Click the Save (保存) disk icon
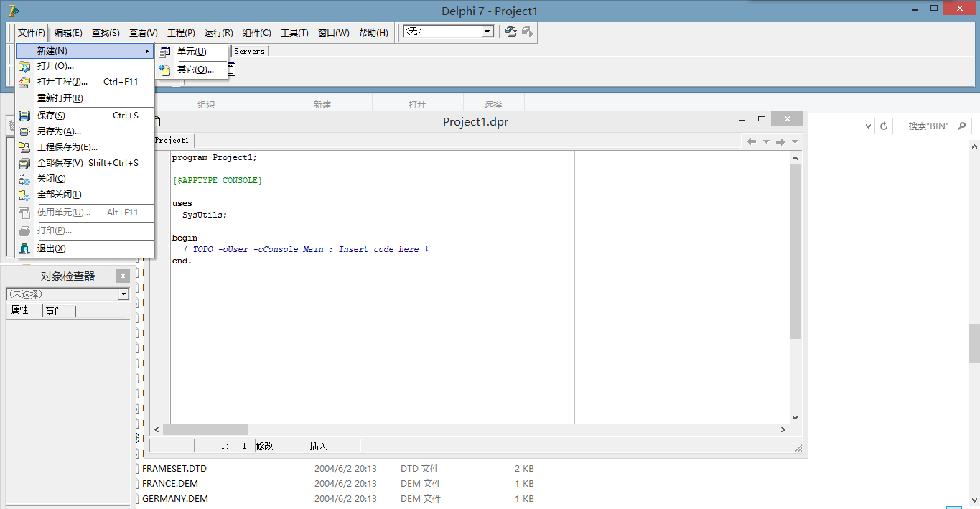Screen dimensions: 980x509 pyautogui.click(x=24, y=116)
